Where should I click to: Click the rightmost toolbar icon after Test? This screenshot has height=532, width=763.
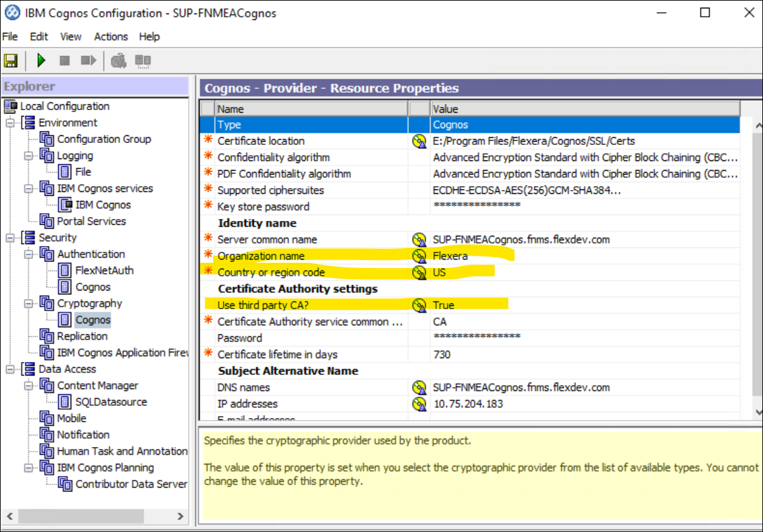point(142,61)
